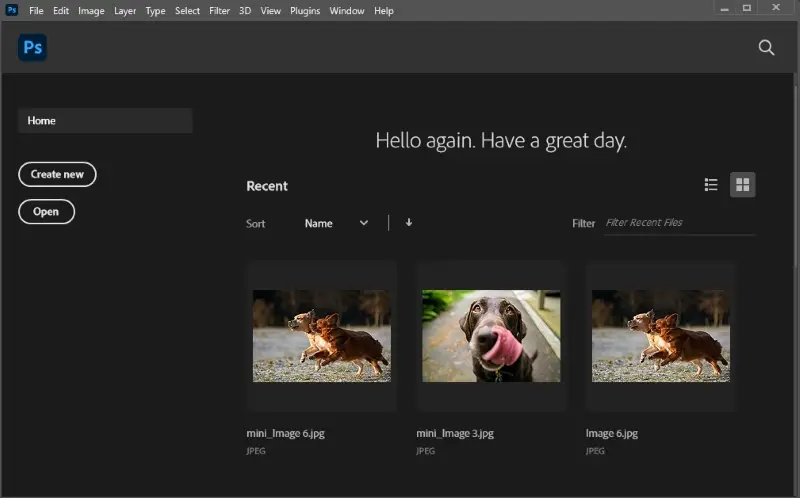
Task: Click the Photoshop logo home icon
Action: [32, 47]
